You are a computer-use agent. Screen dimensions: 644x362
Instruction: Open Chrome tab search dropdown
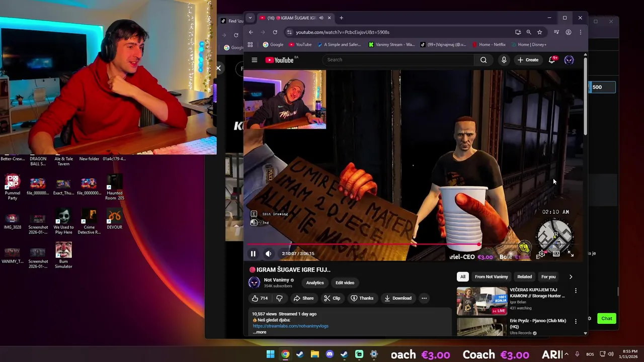(x=250, y=18)
